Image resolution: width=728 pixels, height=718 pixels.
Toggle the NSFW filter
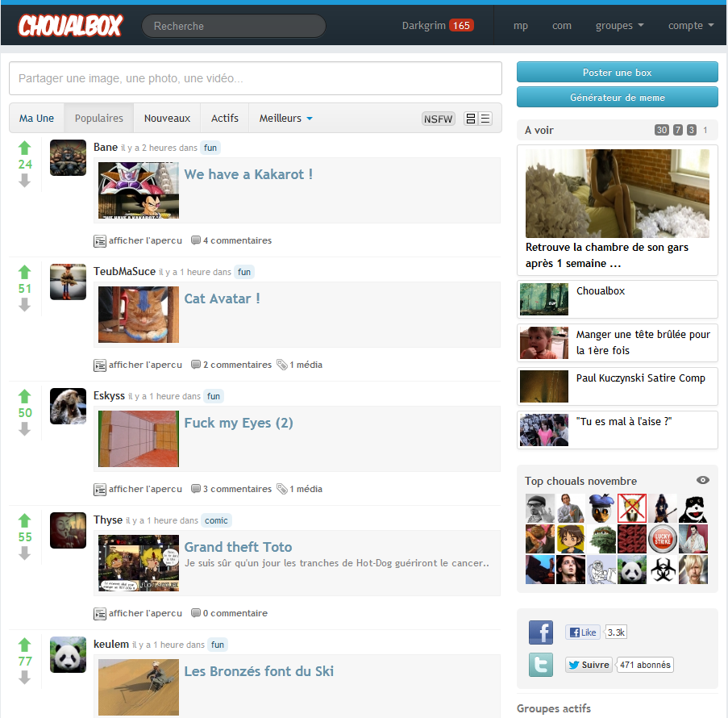click(438, 119)
